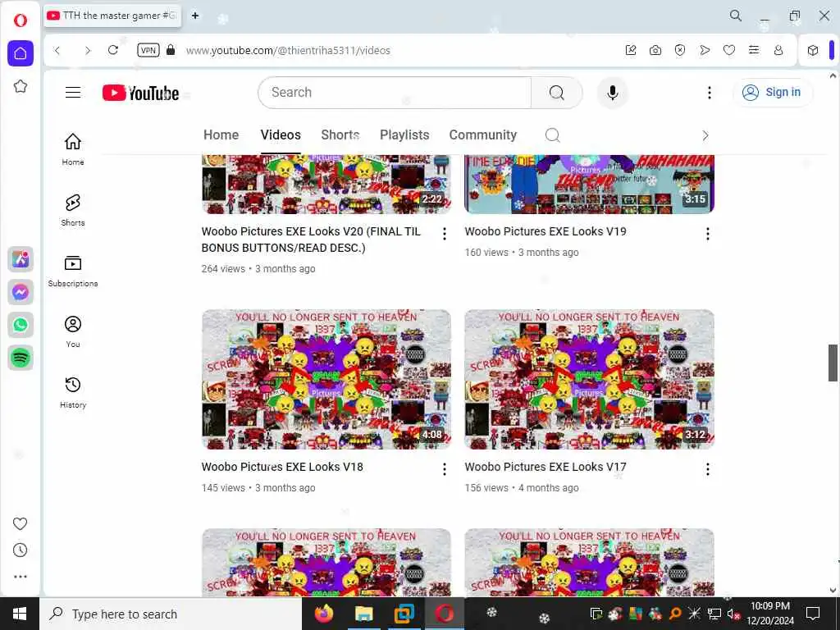
Task: Play Woobo Pictures EXE Looks V17 thumbnail
Action: pyautogui.click(x=589, y=379)
